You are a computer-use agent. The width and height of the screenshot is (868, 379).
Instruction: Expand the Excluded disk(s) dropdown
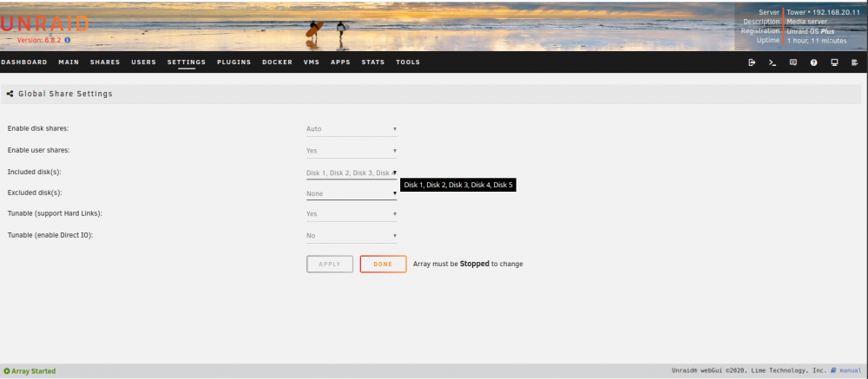point(352,193)
